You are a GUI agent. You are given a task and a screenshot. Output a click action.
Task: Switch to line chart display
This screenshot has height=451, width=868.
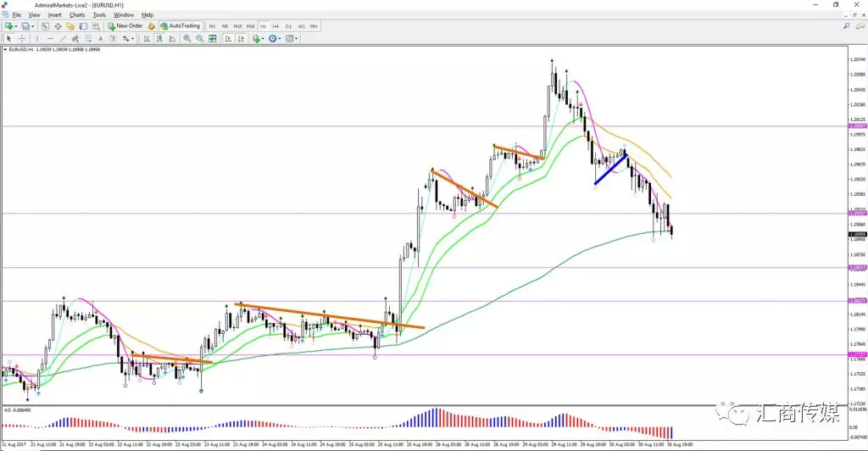point(172,39)
